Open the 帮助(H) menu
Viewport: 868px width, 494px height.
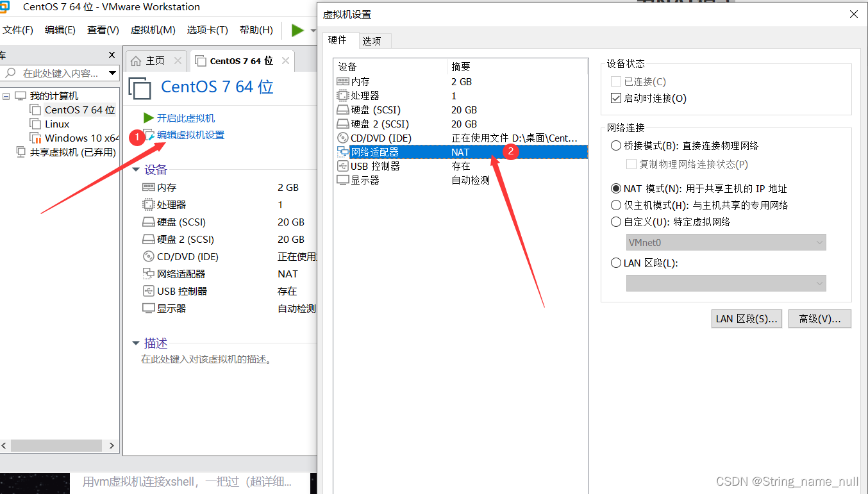pyautogui.click(x=256, y=30)
